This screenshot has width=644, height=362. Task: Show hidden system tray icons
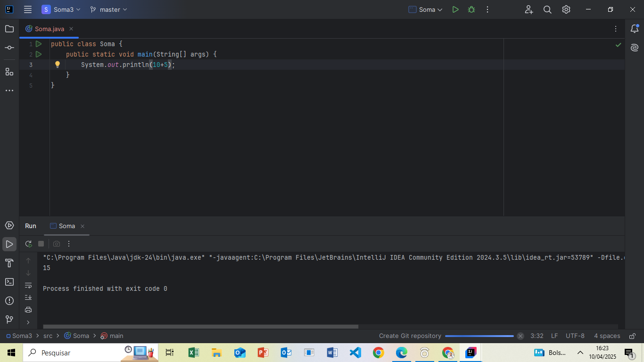tap(580, 353)
